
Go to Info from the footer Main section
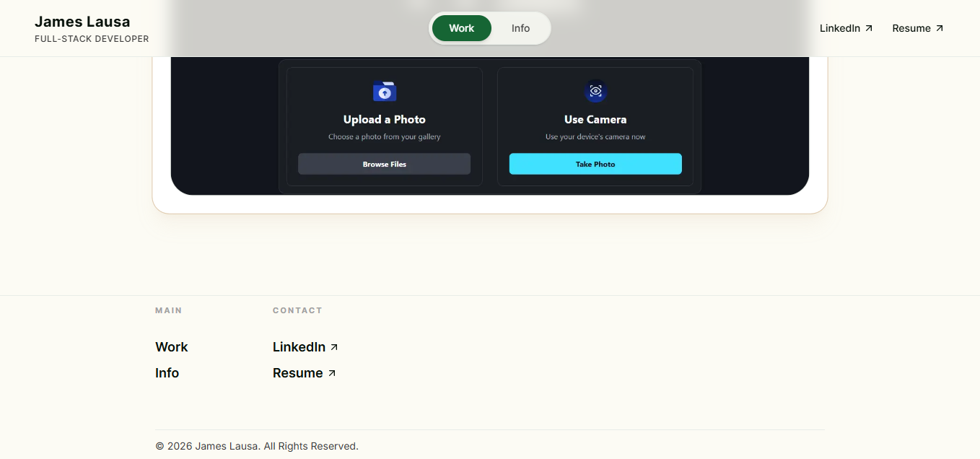pos(167,373)
